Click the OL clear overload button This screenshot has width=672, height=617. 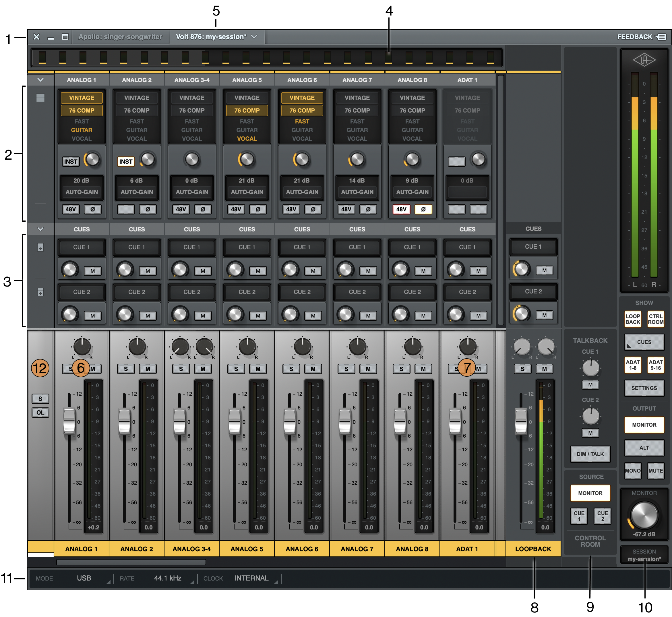click(40, 412)
